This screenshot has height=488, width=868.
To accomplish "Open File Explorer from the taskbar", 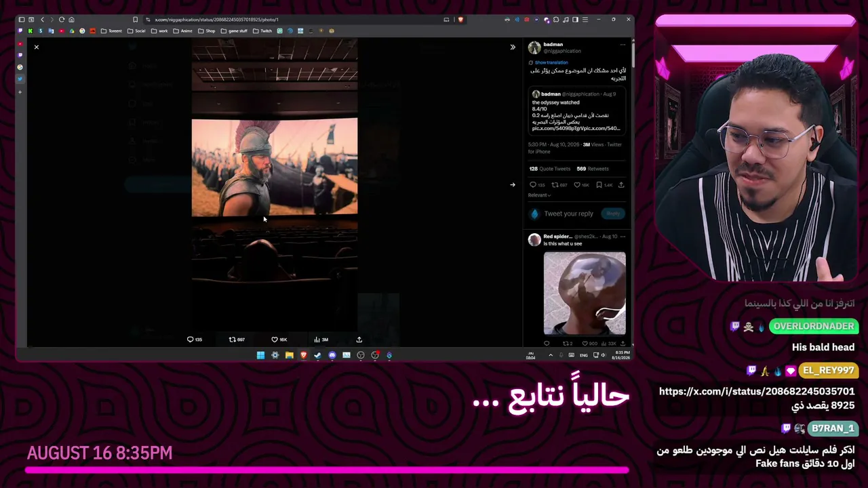I will [289, 355].
